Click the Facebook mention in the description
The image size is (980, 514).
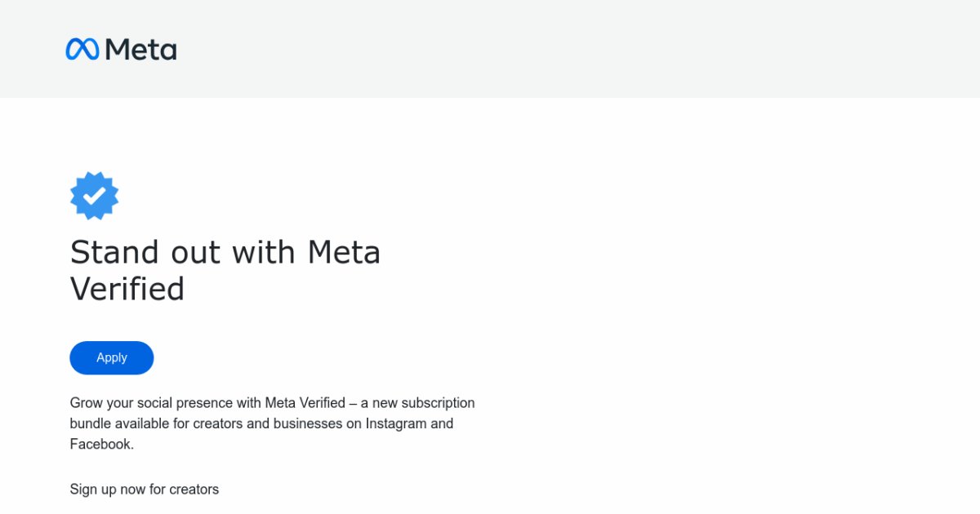pyautogui.click(x=102, y=443)
